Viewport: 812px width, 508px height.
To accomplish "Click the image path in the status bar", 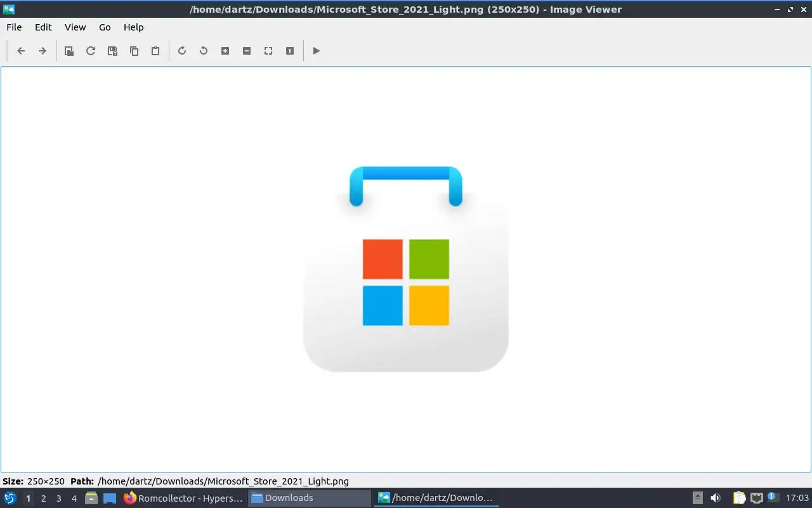I will point(223,481).
